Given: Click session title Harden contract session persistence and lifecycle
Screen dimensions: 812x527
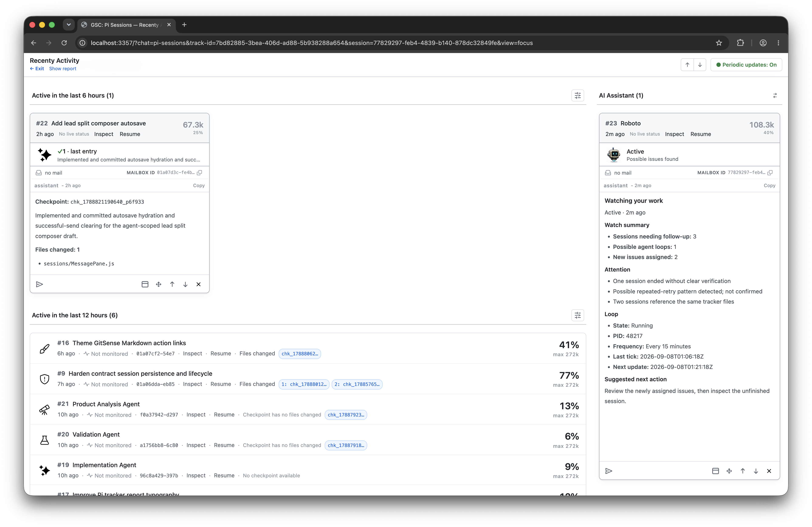Looking at the screenshot, I should (140, 374).
